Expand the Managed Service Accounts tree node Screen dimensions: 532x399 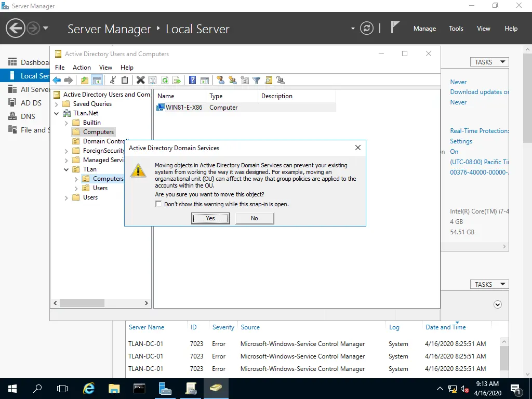coord(66,160)
